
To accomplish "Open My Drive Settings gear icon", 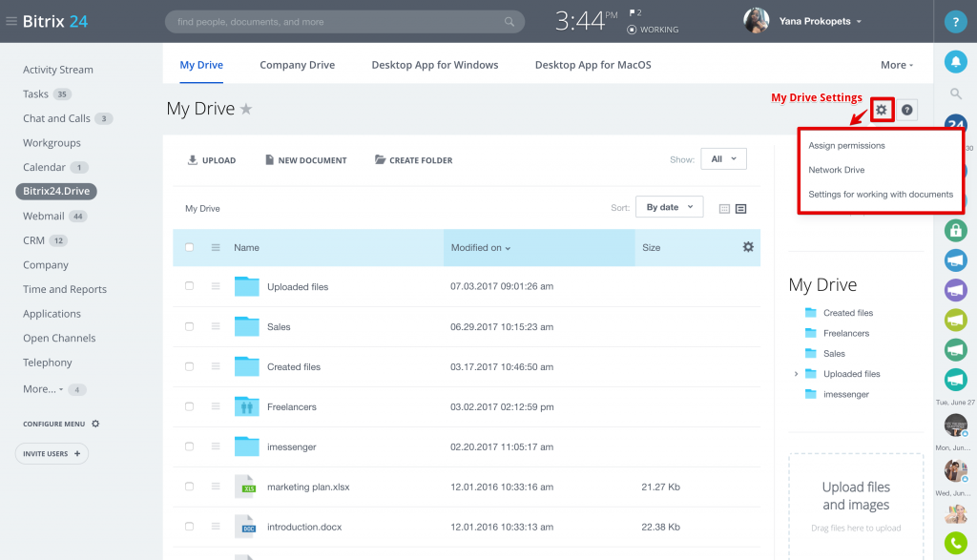I will point(881,110).
